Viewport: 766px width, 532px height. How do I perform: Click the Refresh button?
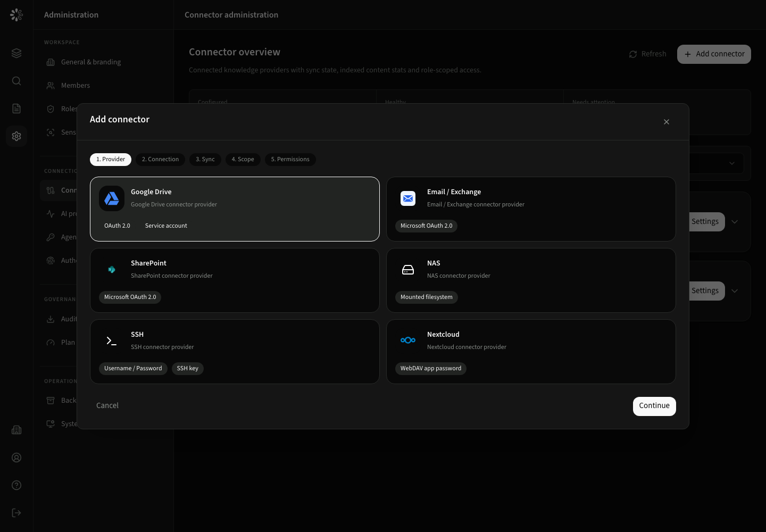coord(647,54)
